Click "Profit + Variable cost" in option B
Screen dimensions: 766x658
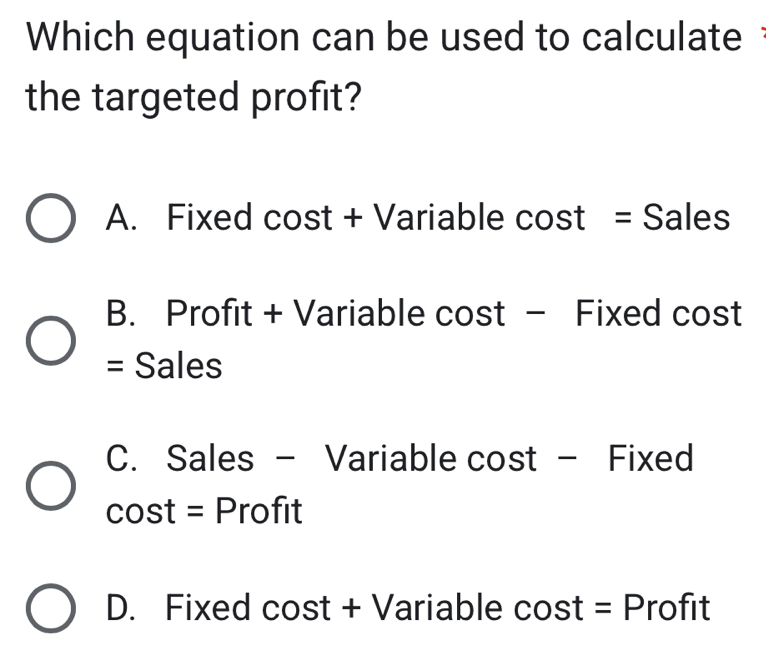(x=336, y=314)
